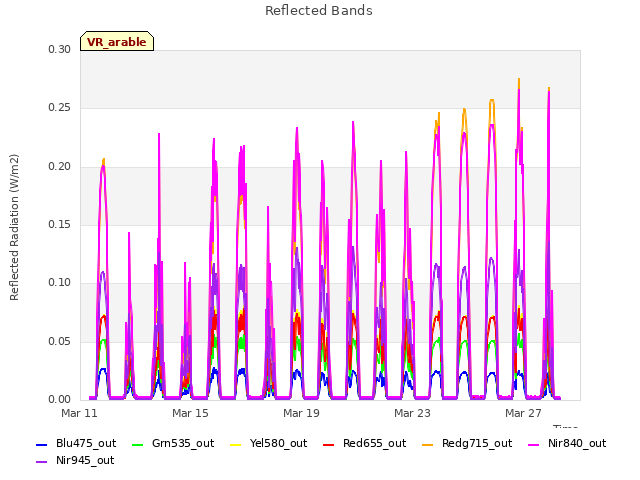Screen dimensions: 640x480
Task: Click the green Grn535_out legend swatch
Action: pos(138,444)
